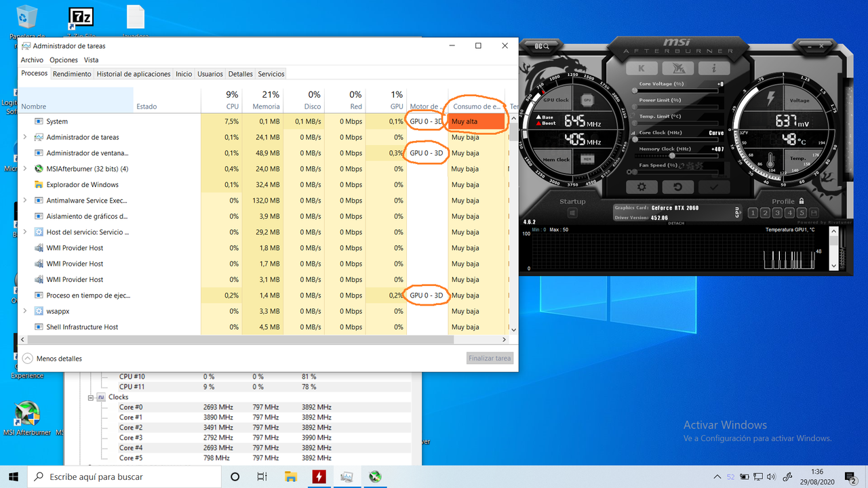This screenshot has width=868, height=488.
Task: Switch to the MSI Afterburner taskbar icon
Action: pyautogui.click(x=374, y=476)
